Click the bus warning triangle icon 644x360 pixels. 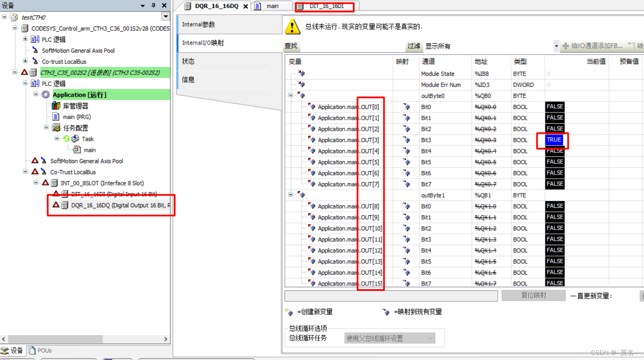tap(293, 26)
